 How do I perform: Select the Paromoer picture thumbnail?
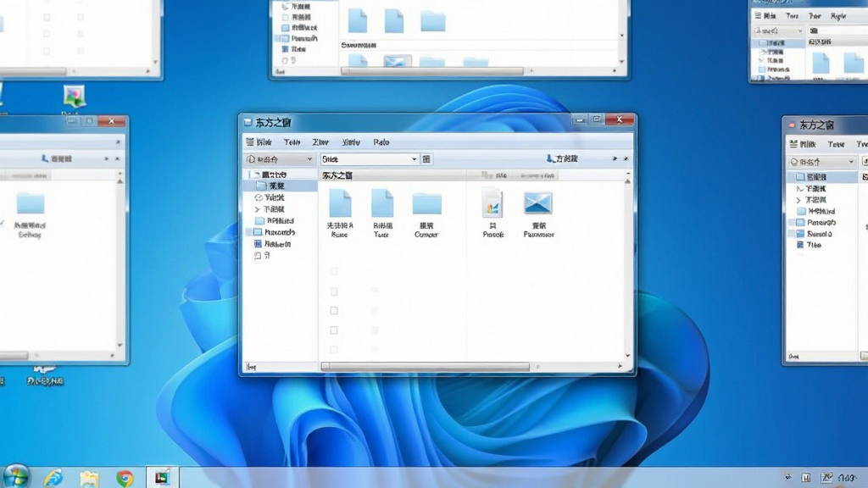coord(538,203)
